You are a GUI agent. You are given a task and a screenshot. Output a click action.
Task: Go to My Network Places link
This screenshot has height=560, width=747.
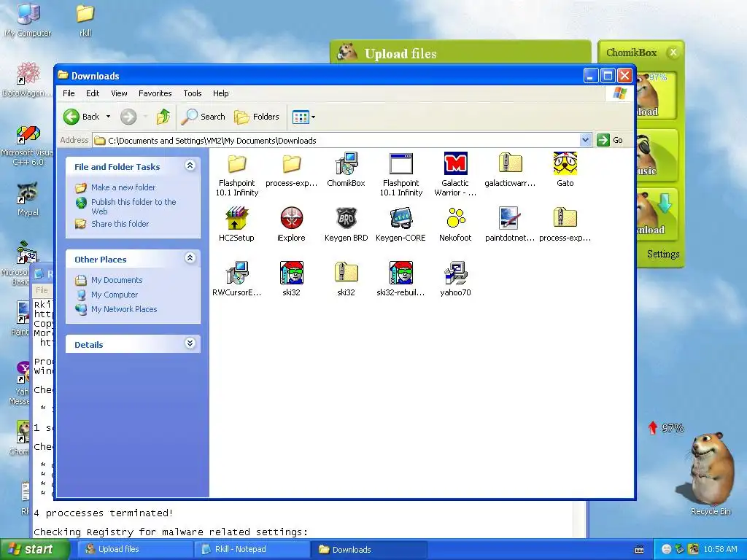click(x=124, y=309)
